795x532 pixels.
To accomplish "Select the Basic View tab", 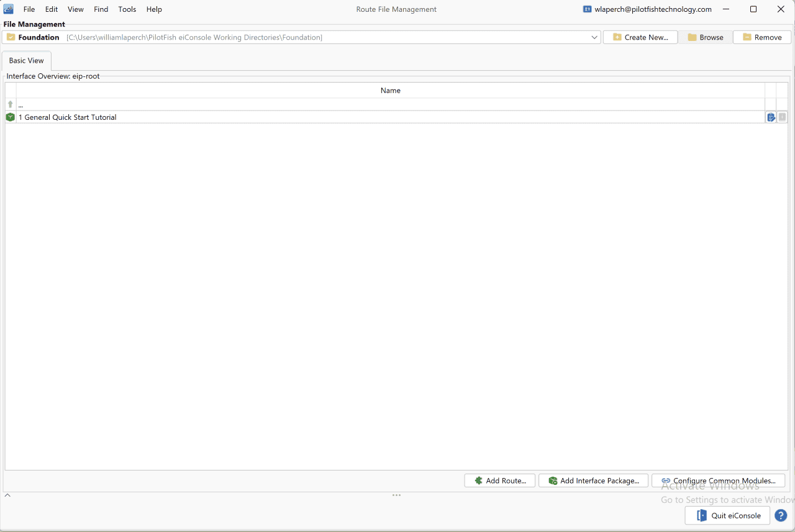I will [x=27, y=61].
